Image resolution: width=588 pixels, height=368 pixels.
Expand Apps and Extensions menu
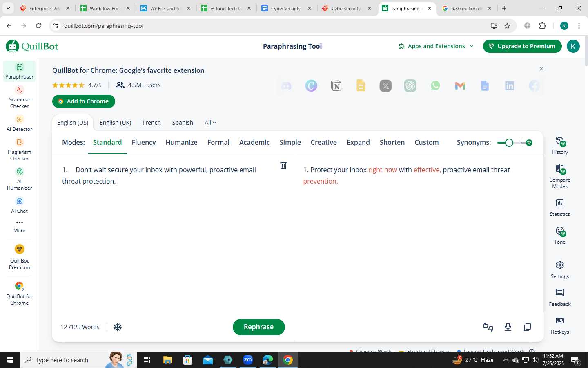[436, 46]
